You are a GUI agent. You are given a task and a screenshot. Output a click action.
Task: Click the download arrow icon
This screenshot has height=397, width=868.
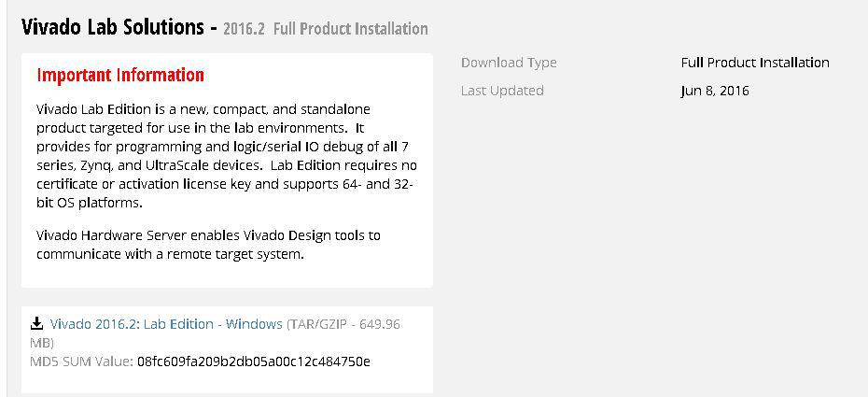pos(36,323)
